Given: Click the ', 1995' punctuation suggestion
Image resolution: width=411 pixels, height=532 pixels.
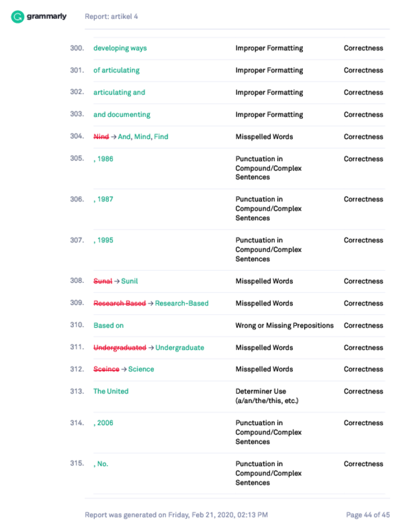Looking at the screenshot, I should [104, 240].
